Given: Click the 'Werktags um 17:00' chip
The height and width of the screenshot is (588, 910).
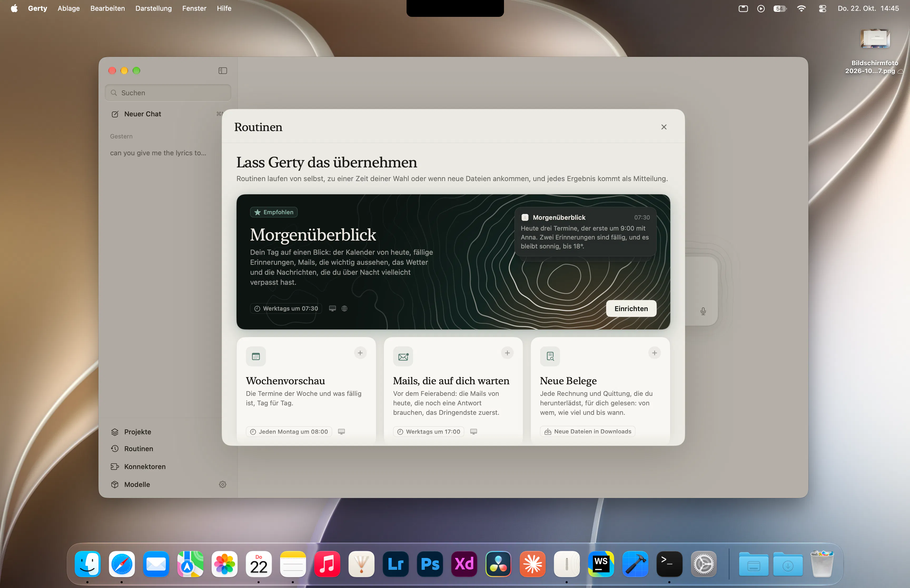Looking at the screenshot, I should pyautogui.click(x=428, y=431).
